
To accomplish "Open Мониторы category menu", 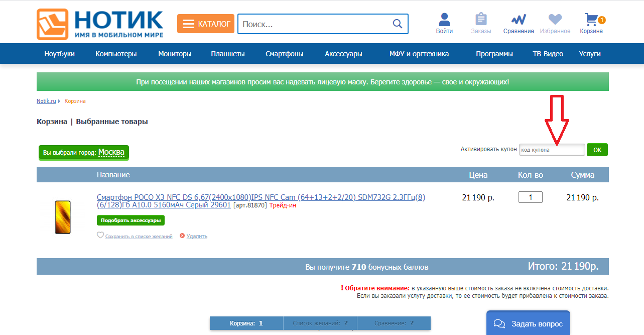I will click(x=175, y=54).
